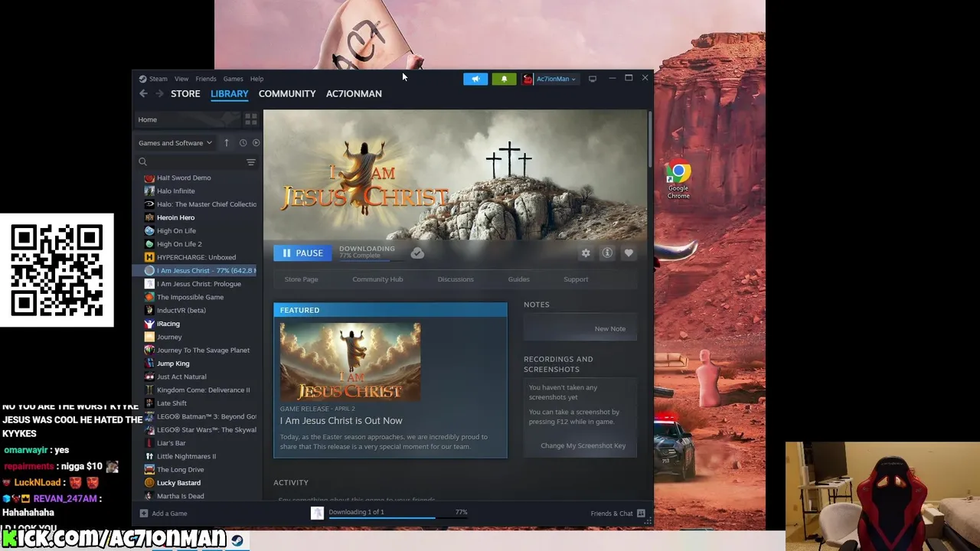Screen dimensions: 980x551
Task: Click the Lucky Bastard game icon
Action: tap(149, 483)
